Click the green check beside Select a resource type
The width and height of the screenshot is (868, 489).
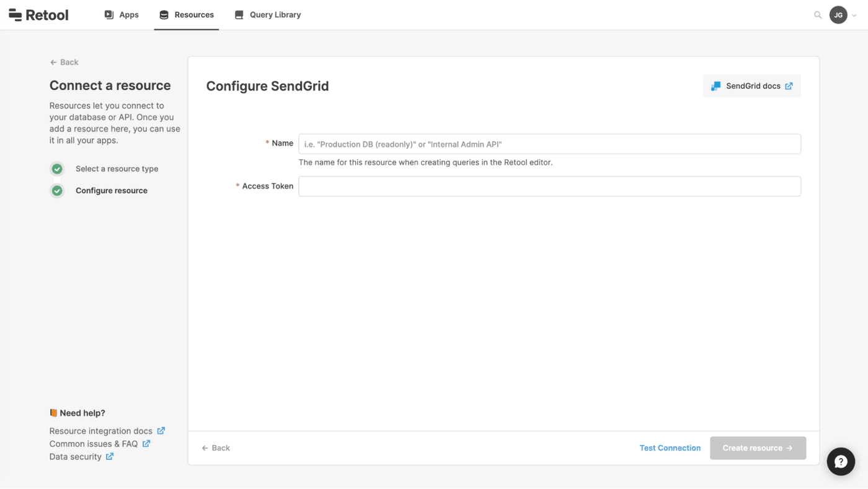pyautogui.click(x=57, y=169)
